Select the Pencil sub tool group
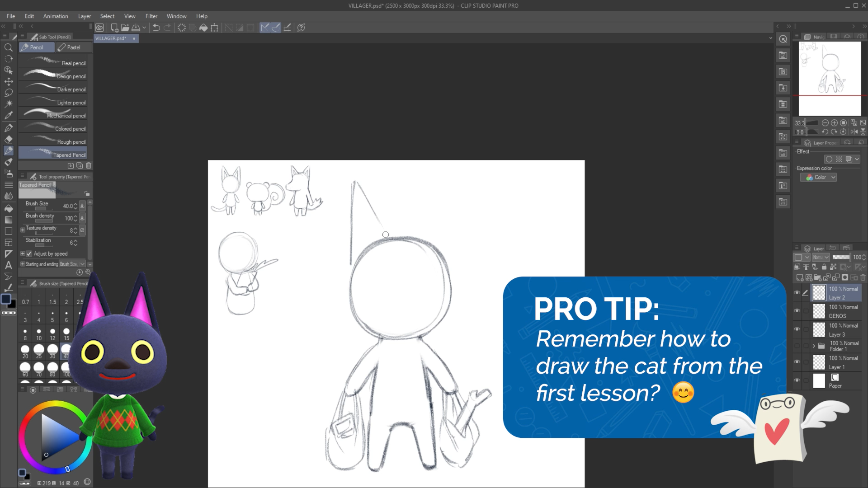The width and height of the screenshot is (868, 488). click(x=37, y=47)
